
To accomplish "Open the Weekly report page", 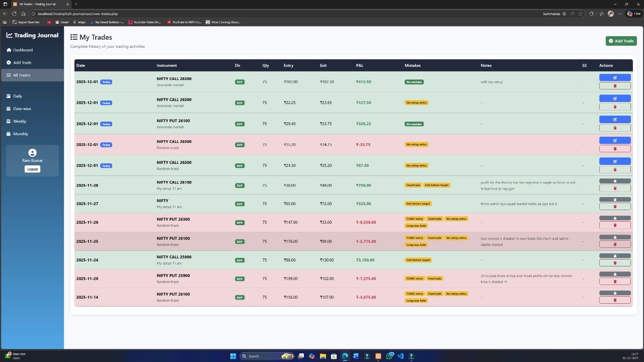I will 20,121.
